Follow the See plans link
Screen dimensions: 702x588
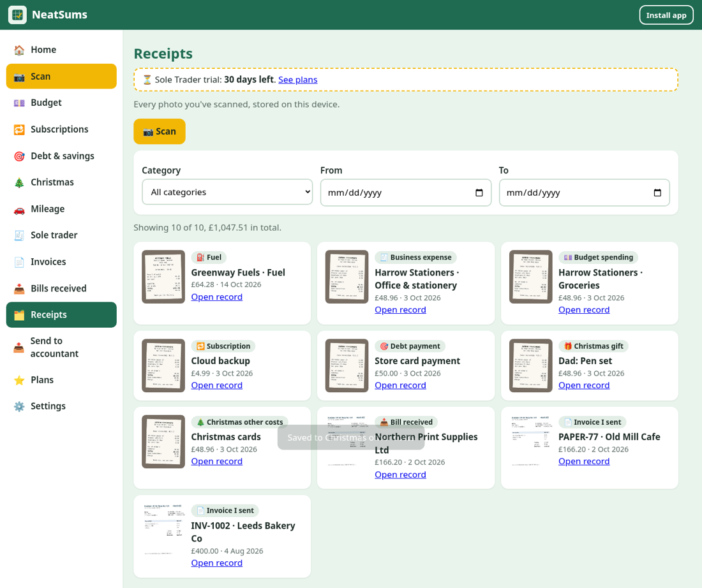coord(298,80)
